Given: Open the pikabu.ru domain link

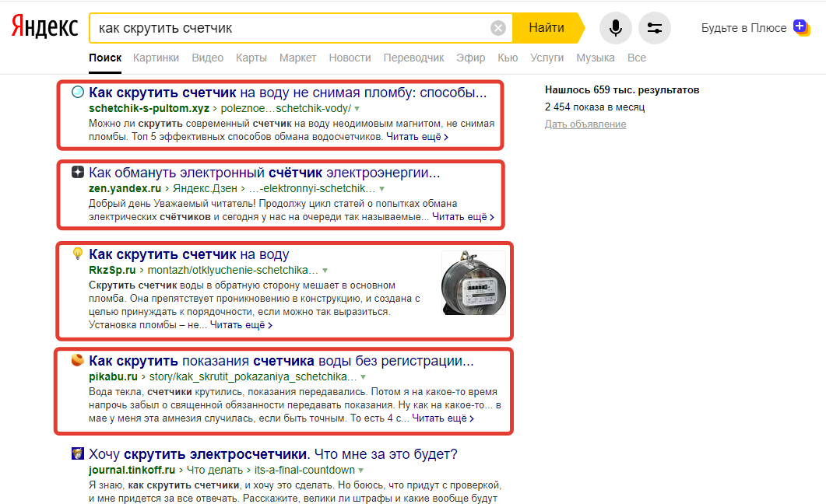Looking at the screenshot, I should coord(113,376).
